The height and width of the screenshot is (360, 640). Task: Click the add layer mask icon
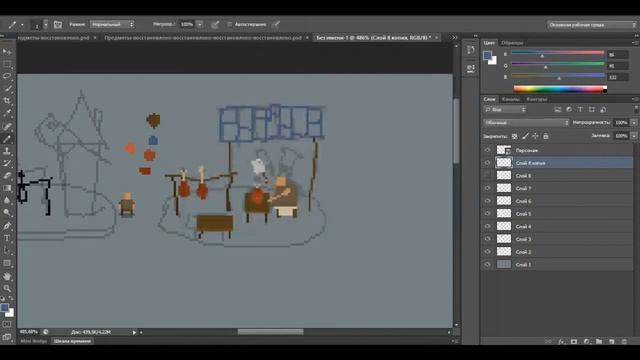(x=574, y=341)
